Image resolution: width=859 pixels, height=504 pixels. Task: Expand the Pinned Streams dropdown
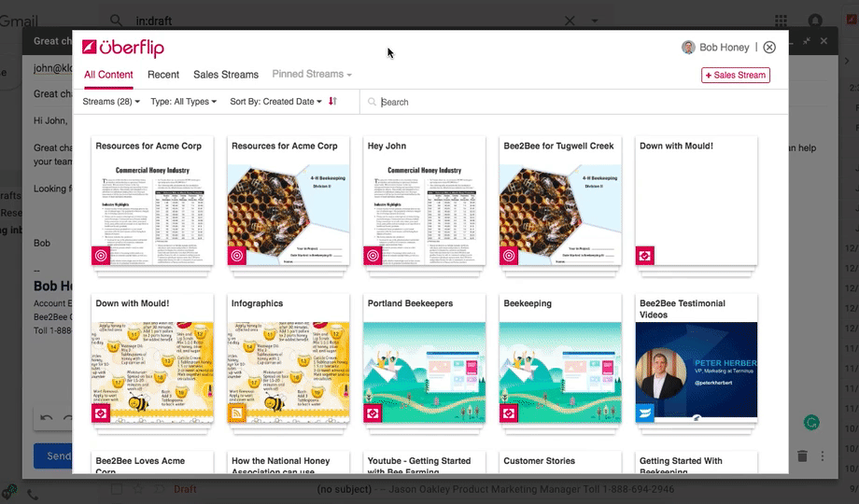(x=312, y=74)
